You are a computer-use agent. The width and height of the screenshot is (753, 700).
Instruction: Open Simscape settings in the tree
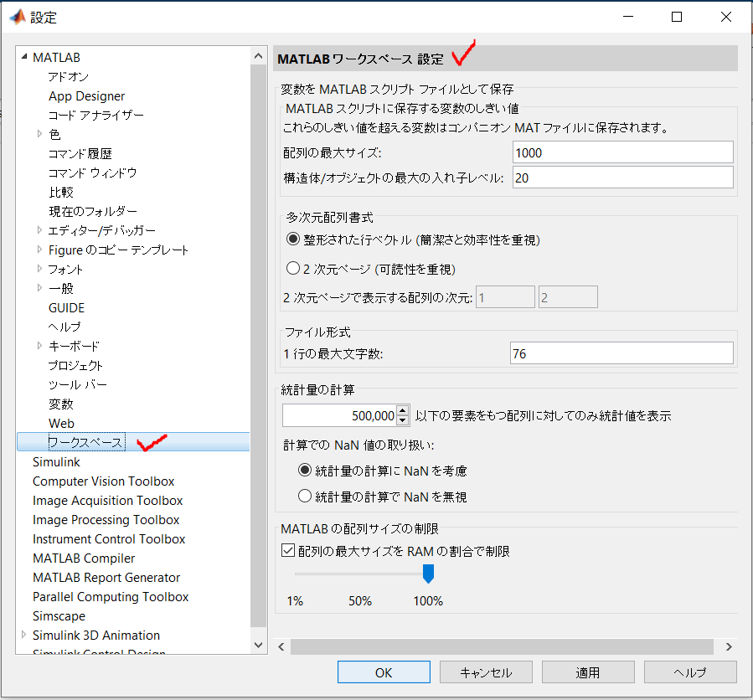click(59, 615)
